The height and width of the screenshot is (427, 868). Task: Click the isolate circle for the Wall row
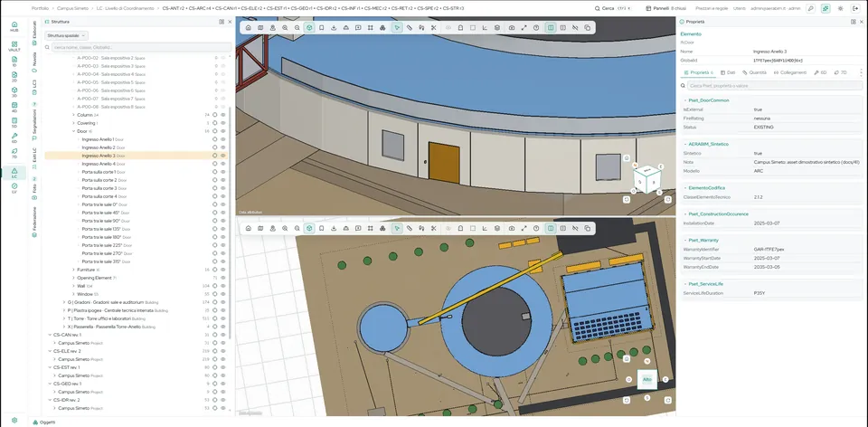pyautogui.click(x=215, y=286)
